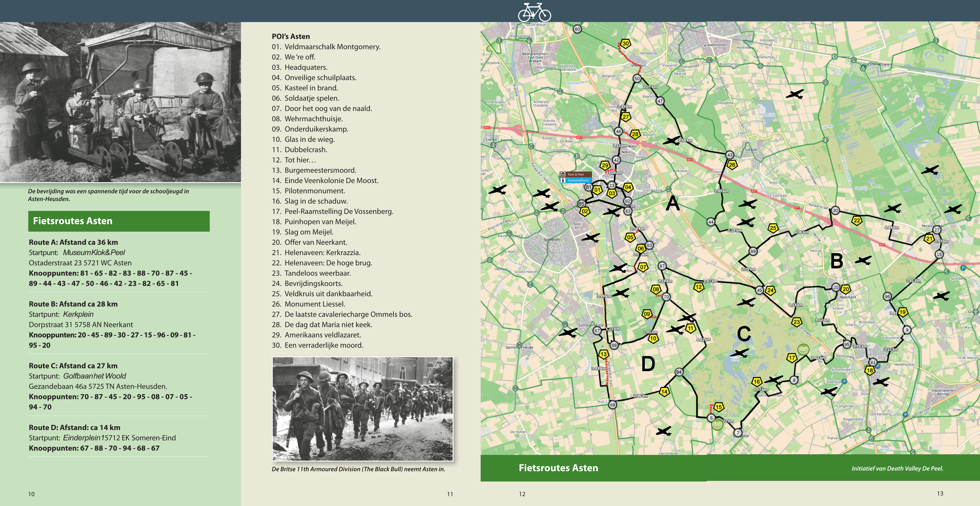Select yellow POI marker 13 near Someren-Eind

click(603, 354)
